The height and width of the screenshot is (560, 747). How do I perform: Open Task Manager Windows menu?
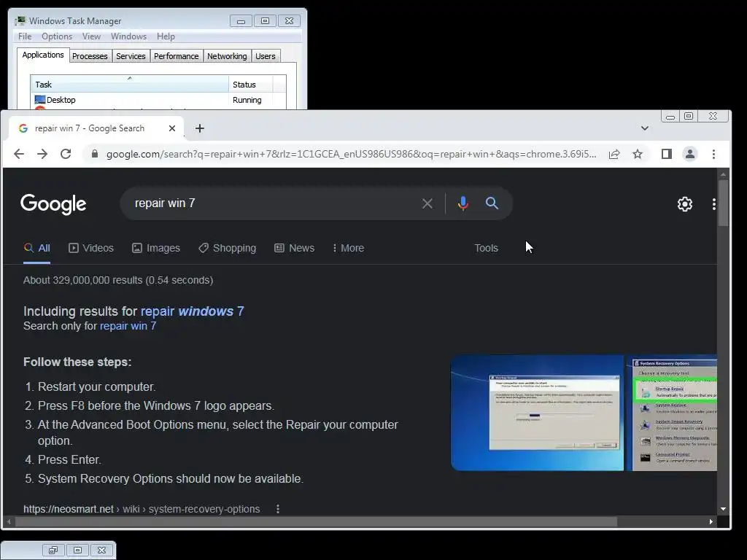click(x=128, y=36)
